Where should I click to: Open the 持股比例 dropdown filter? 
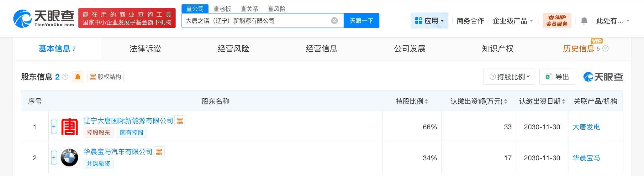[x=510, y=77]
